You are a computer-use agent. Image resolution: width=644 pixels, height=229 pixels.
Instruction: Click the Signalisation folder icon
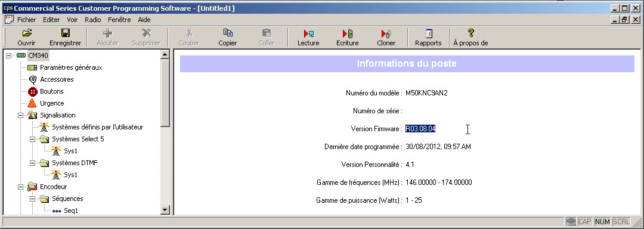click(x=32, y=115)
